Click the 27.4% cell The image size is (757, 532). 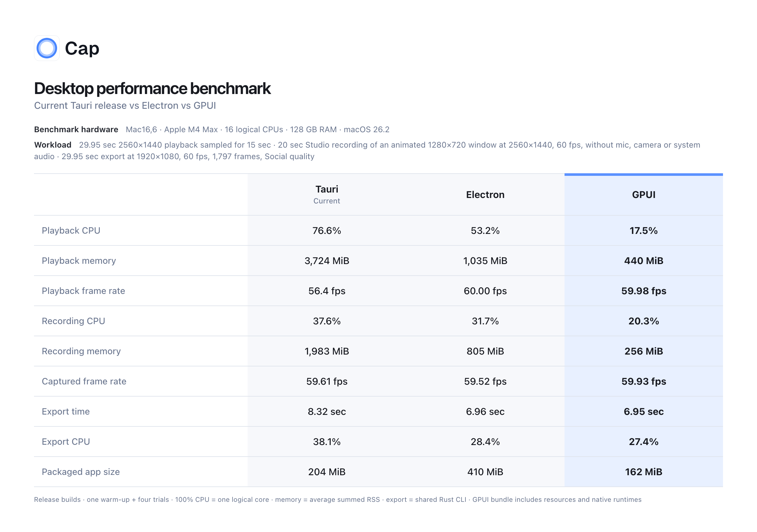643,442
